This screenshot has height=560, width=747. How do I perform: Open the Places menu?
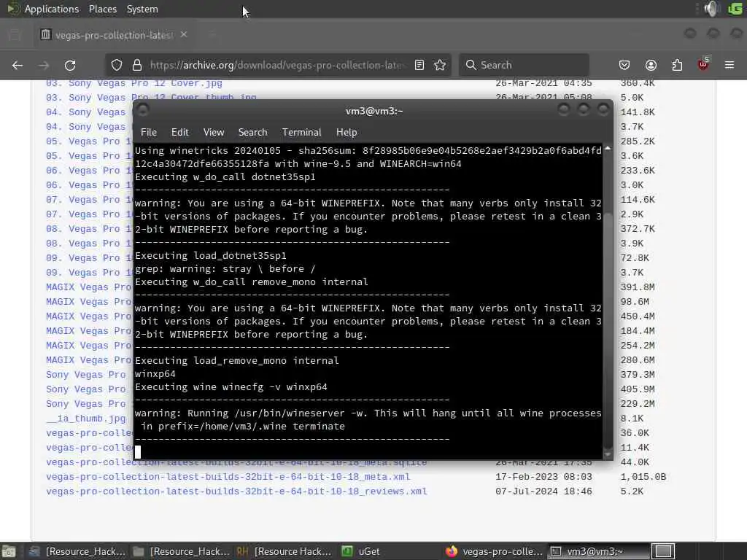click(103, 9)
